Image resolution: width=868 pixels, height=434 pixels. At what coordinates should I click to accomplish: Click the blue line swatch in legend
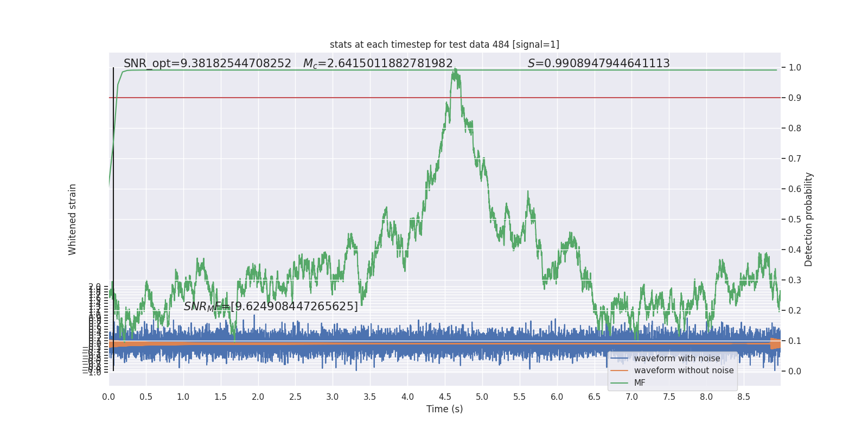[x=619, y=359]
